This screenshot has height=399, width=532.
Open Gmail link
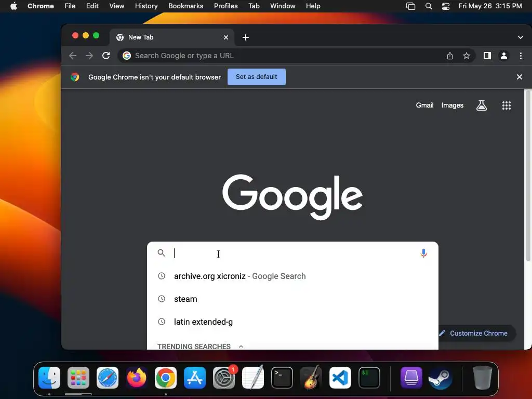click(x=425, y=105)
